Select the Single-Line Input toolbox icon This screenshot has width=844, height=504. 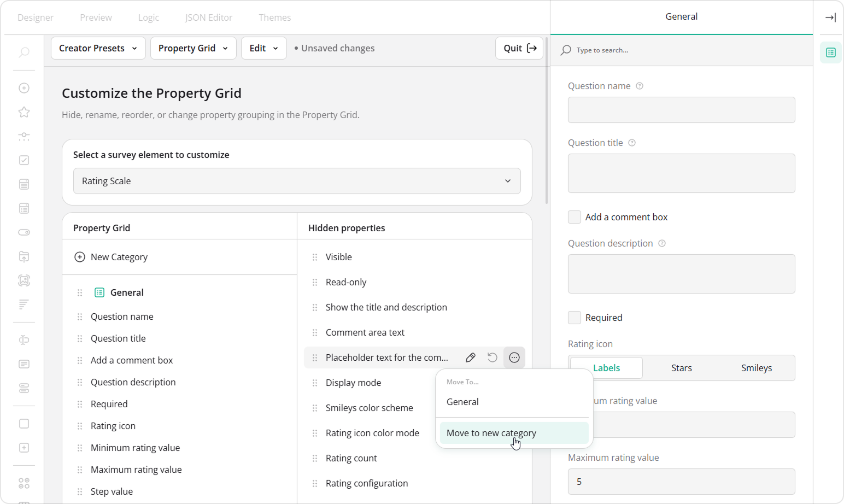point(24,340)
